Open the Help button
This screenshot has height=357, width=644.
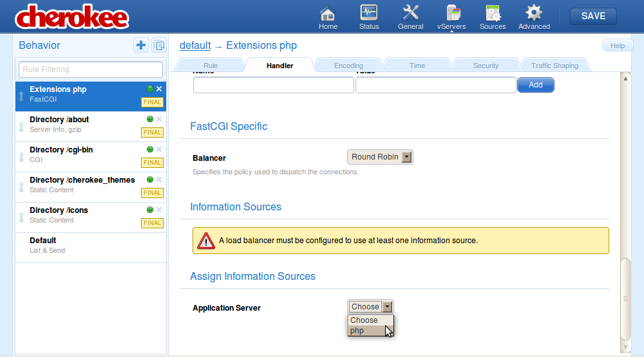[618, 46]
